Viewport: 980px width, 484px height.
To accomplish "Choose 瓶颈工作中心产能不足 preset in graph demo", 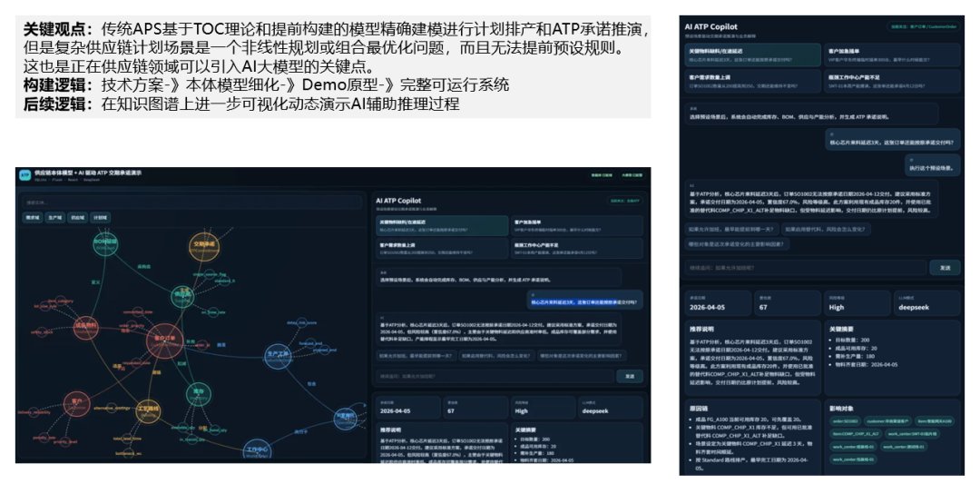I will (577, 248).
